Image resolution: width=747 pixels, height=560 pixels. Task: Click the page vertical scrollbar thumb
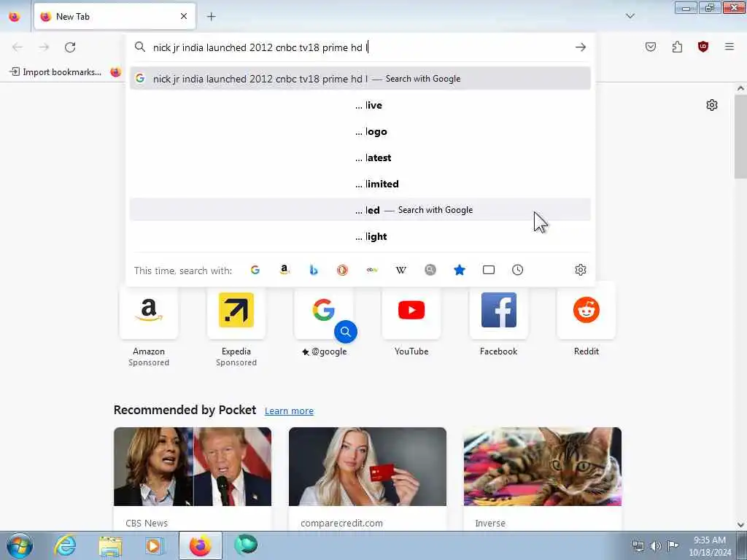pyautogui.click(x=740, y=136)
